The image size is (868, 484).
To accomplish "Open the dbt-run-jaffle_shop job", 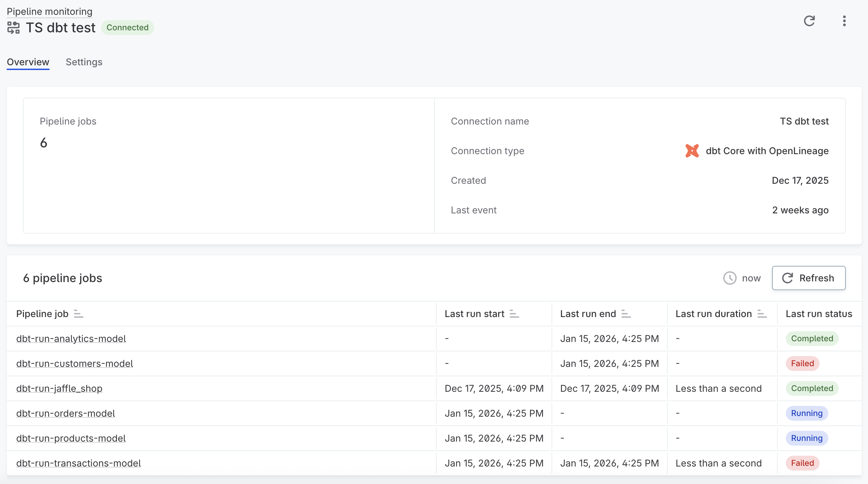I will point(59,388).
